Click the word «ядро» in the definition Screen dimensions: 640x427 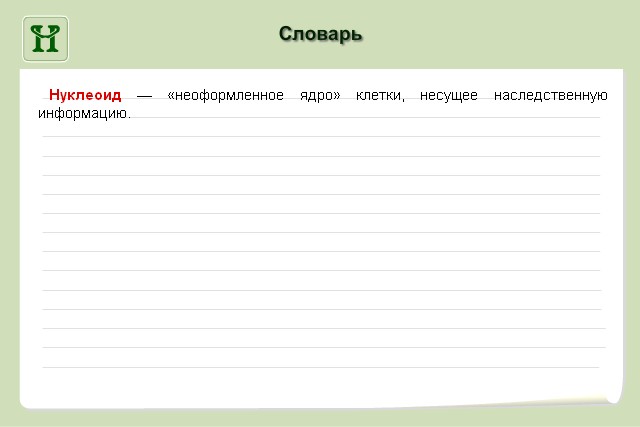point(318,95)
